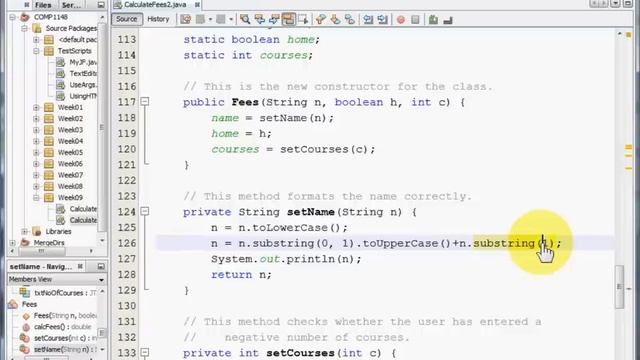Click Find Next Occurrence icon
This screenshot has height=360, width=640.
tap(274, 19)
